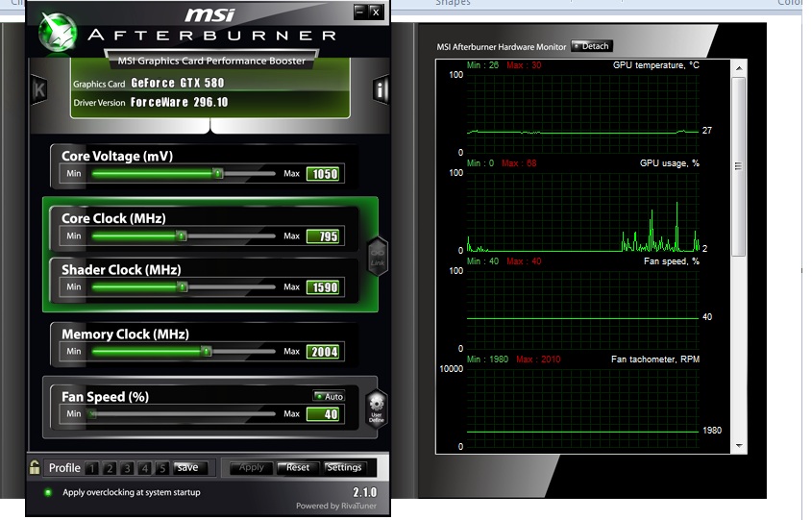Click the Memory Clock value field 2004

click(324, 352)
